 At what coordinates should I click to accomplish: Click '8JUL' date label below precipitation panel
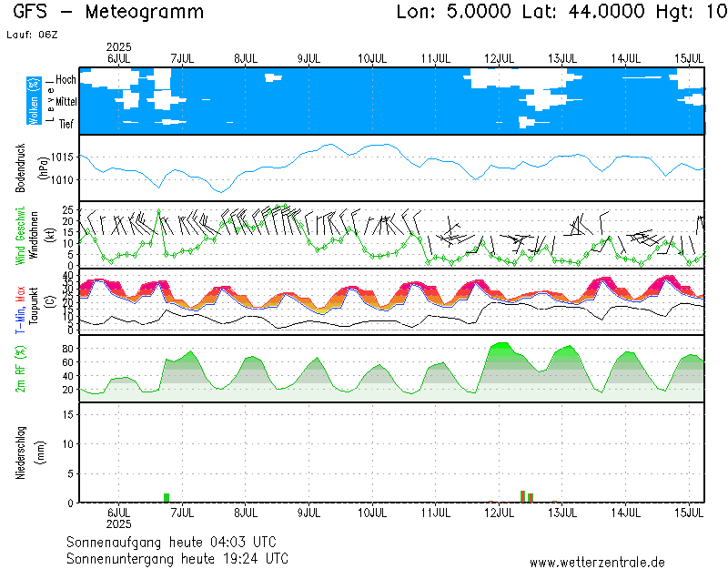coord(246,513)
